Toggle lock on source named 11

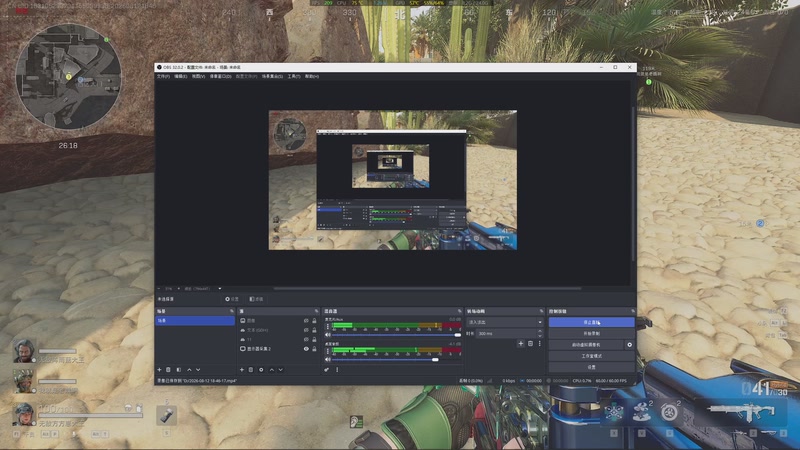[314, 339]
